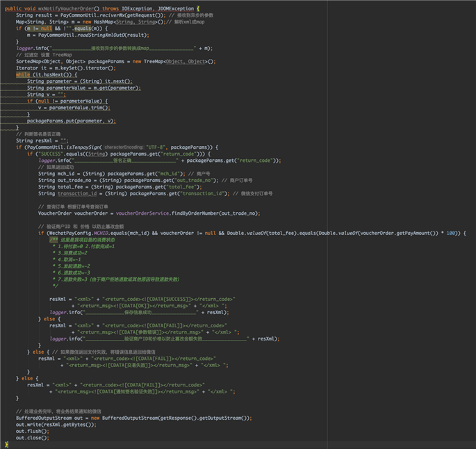Click WechatPayConfig class name
Image resolution: width=476 pixels, height=449 pixels.
[x=69, y=233]
